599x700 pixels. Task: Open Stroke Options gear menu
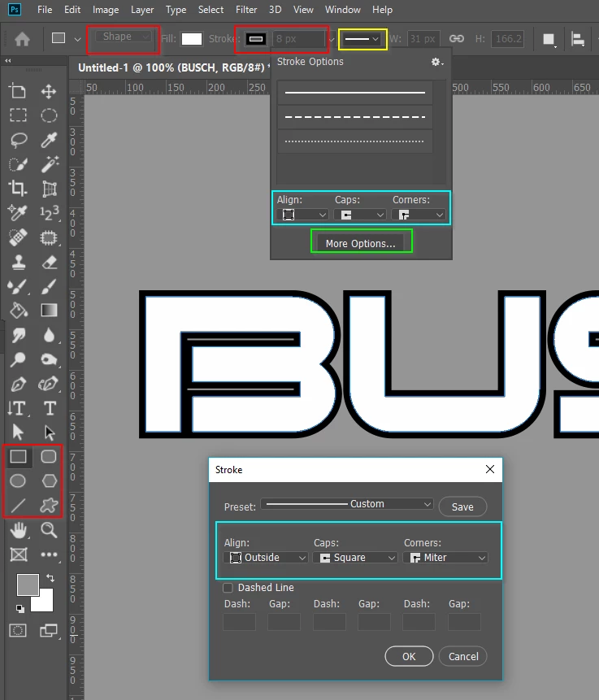click(x=436, y=62)
